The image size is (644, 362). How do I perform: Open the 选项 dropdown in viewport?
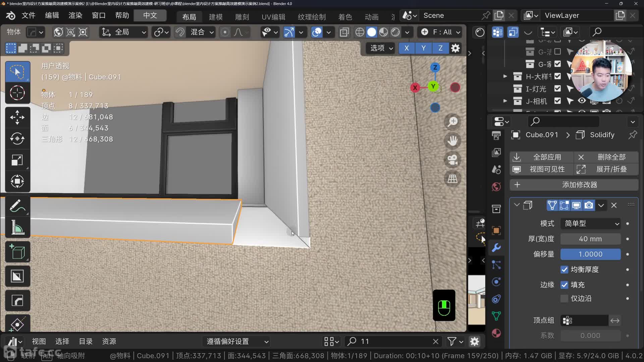(x=381, y=48)
